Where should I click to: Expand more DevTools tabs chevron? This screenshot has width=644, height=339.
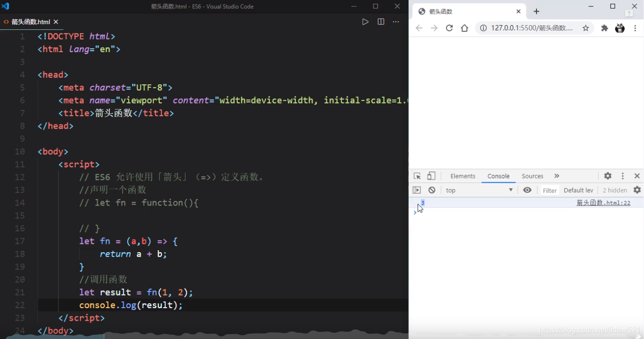[557, 176]
